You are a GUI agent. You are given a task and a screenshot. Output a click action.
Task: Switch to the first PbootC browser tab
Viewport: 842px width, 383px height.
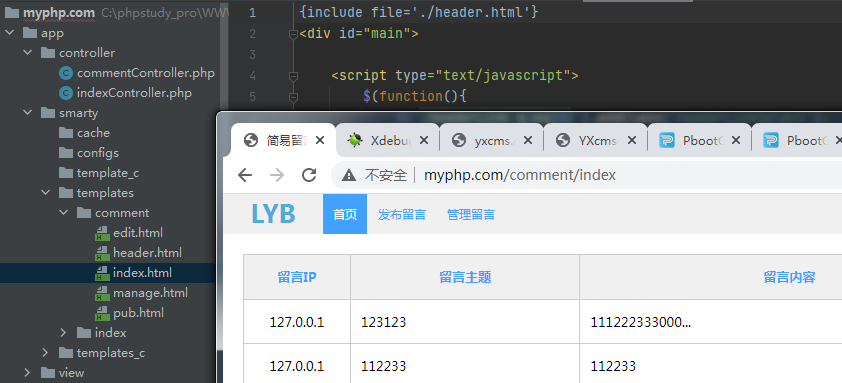tap(700, 141)
